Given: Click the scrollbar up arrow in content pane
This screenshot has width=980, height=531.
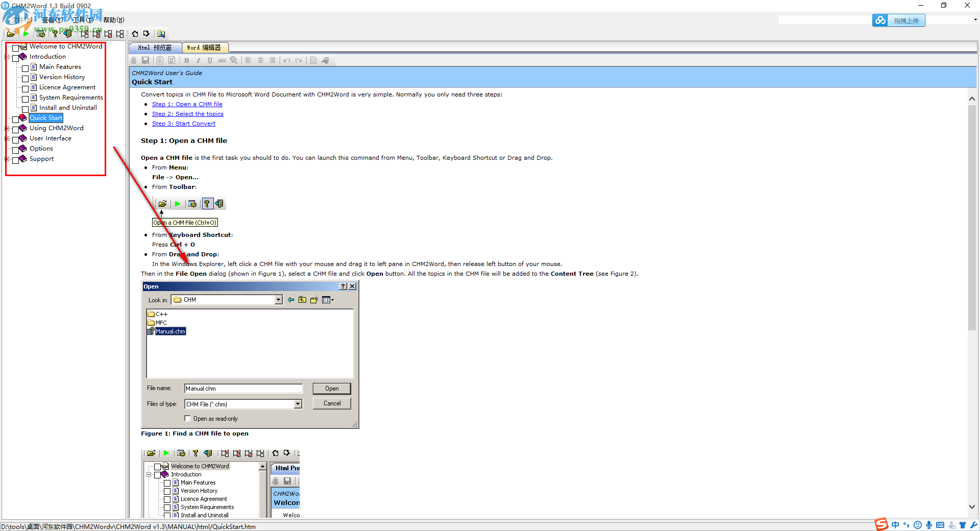Looking at the screenshot, I should [x=972, y=99].
